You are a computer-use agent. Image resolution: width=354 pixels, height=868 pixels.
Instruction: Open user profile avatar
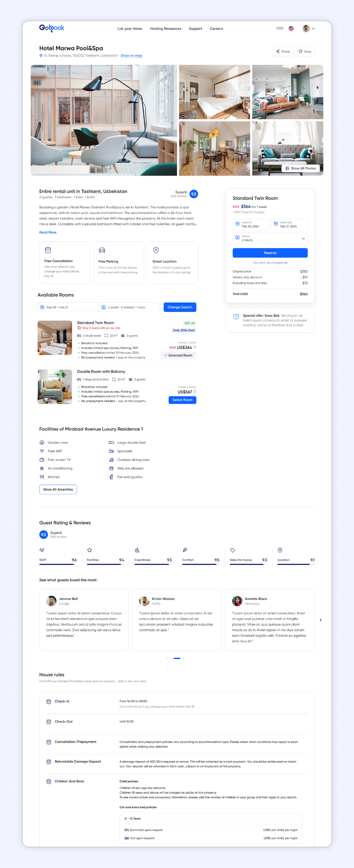pos(306,28)
